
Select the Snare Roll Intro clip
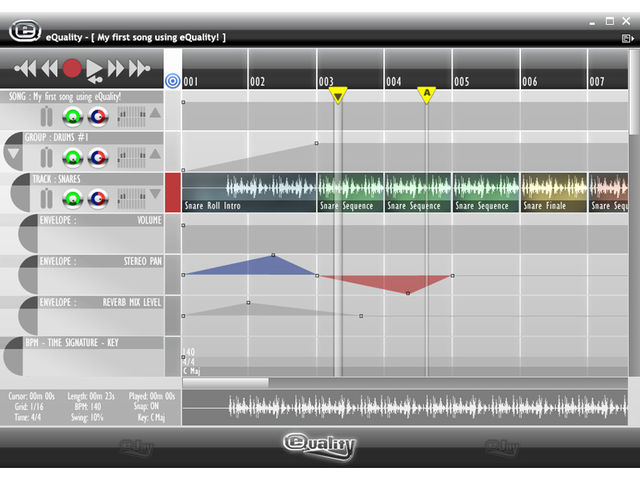pyautogui.click(x=249, y=192)
